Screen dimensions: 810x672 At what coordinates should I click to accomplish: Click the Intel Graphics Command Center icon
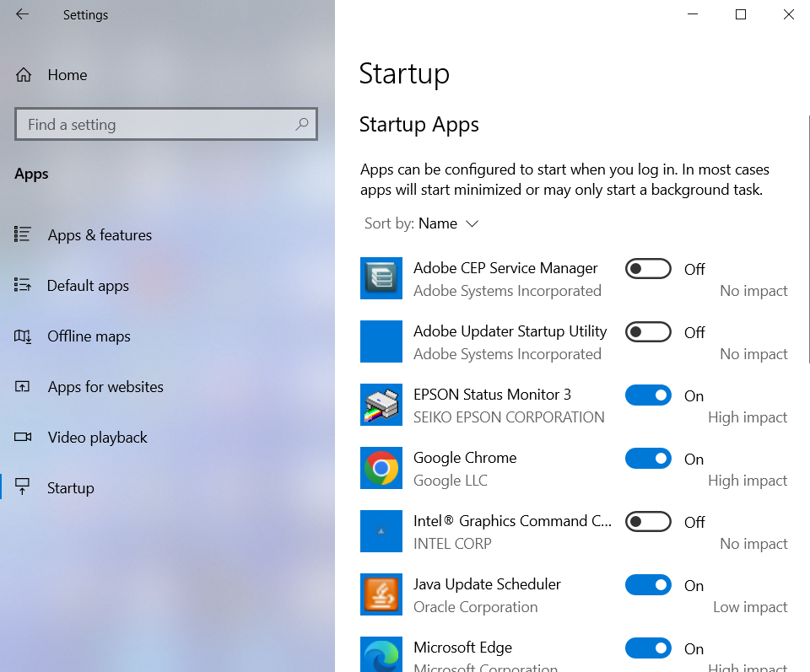(381, 531)
